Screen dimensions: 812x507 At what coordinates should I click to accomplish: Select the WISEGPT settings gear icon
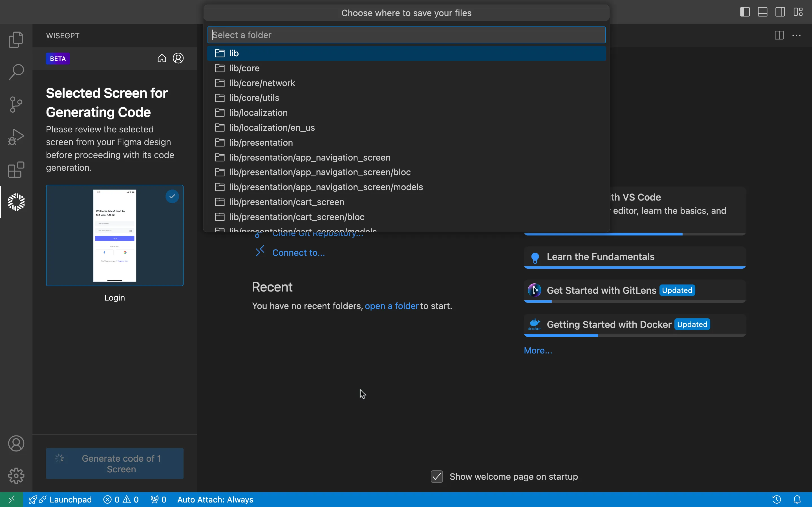click(16, 475)
